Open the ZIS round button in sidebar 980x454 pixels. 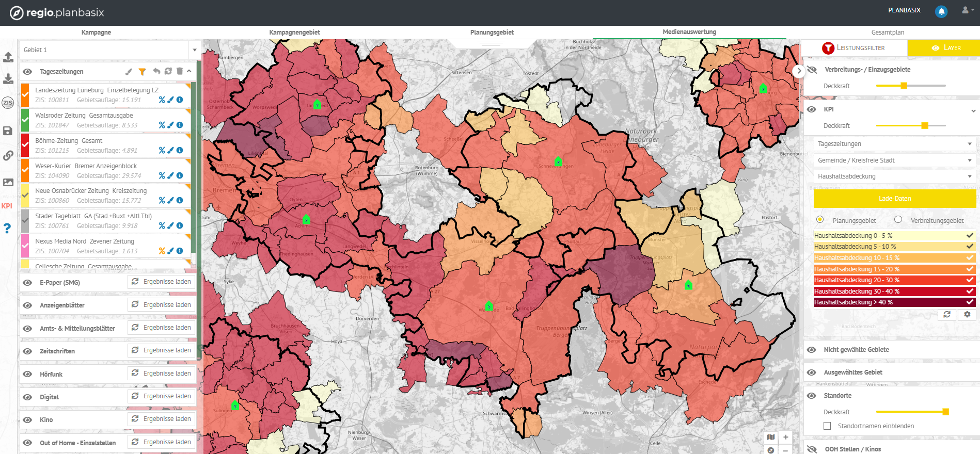(8, 103)
